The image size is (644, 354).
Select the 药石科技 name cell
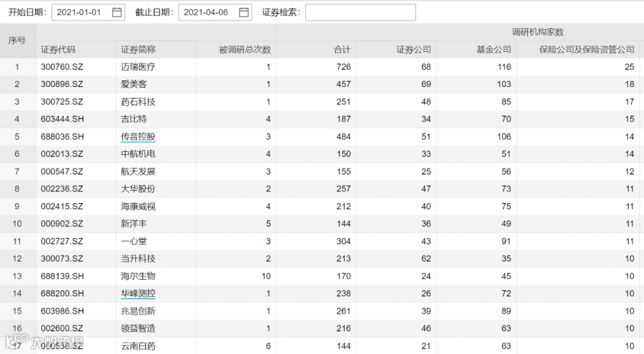pos(138,101)
